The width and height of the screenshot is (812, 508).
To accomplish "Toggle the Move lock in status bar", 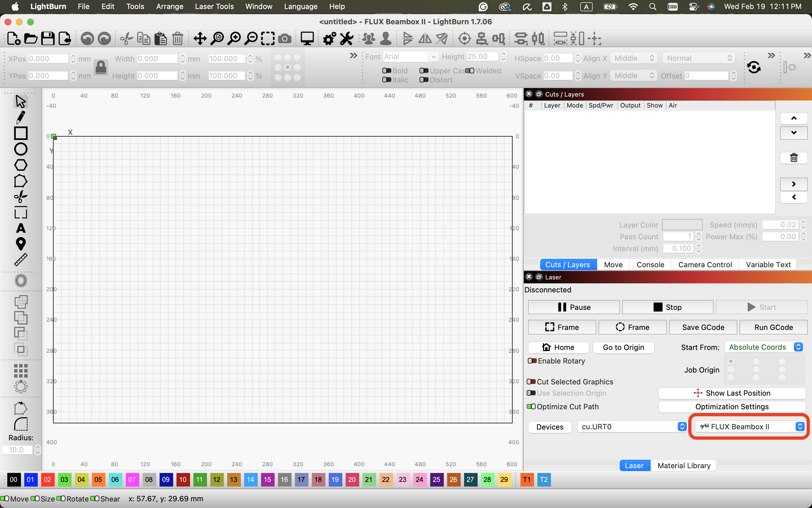I will [5, 498].
